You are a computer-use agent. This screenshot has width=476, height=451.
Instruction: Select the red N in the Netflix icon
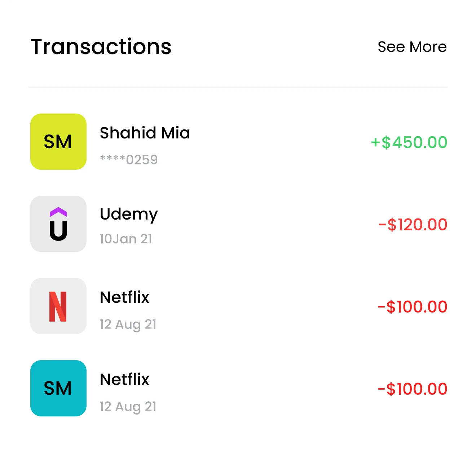pyautogui.click(x=58, y=306)
